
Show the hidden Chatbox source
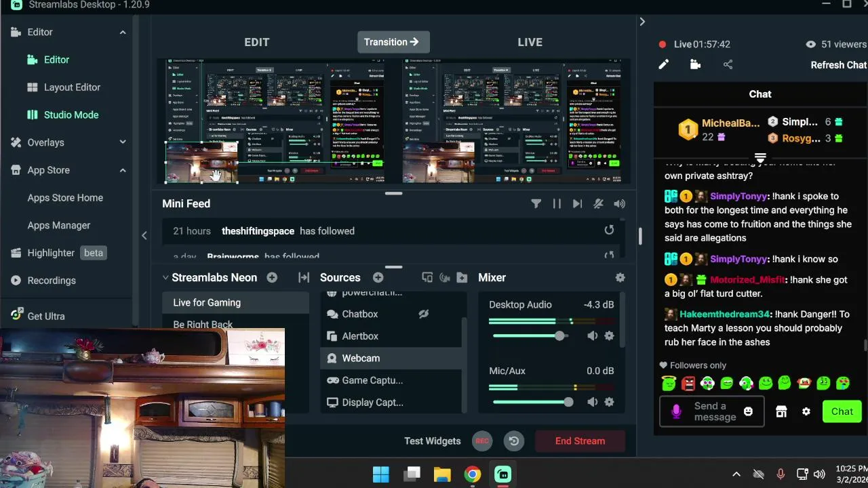(424, 314)
